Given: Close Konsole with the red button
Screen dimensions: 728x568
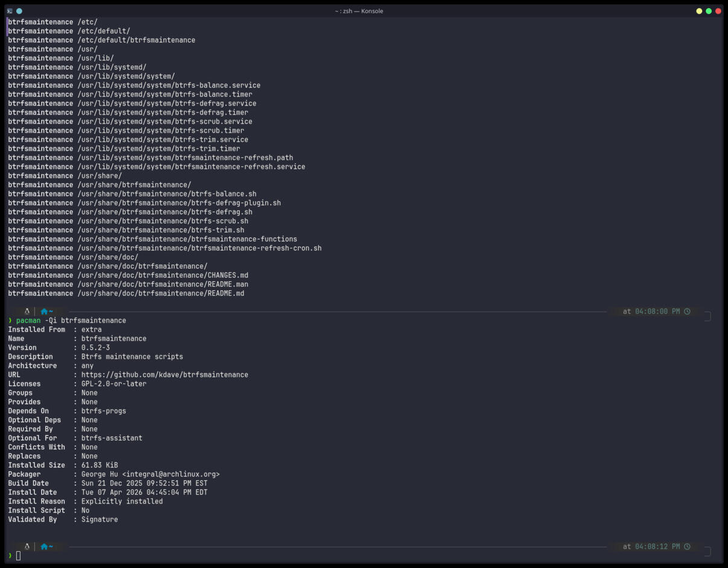Looking at the screenshot, I should (718, 11).
